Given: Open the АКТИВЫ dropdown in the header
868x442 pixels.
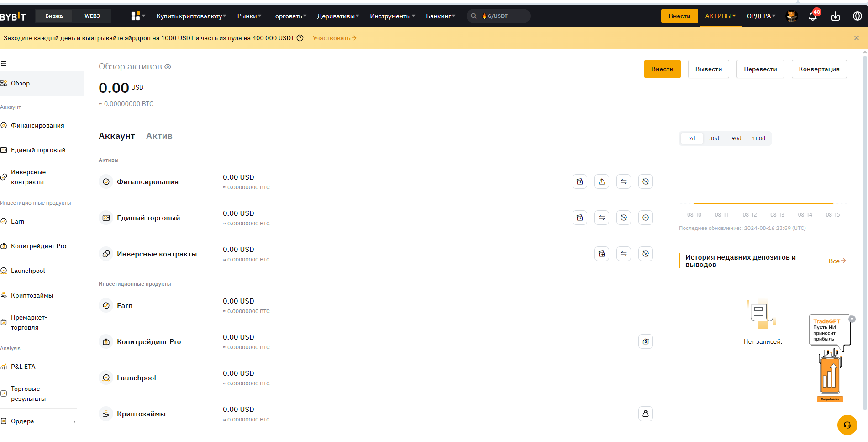Looking at the screenshot, I should click(x=721, y=16).
